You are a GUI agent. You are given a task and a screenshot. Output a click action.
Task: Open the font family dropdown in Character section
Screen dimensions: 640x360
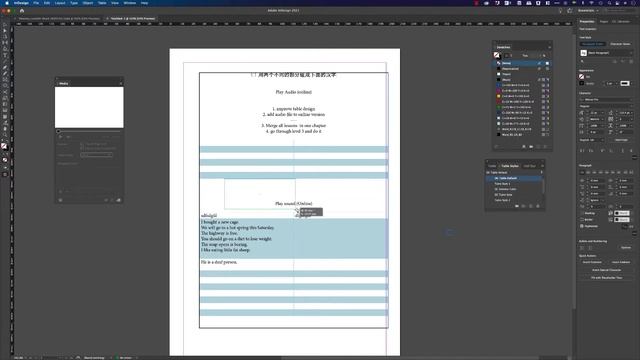coord(606,100)
